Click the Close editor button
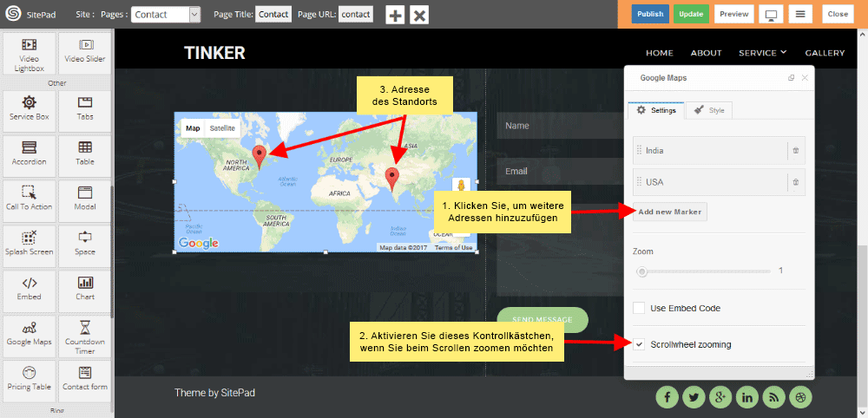The width and height of the screenshot is (868, 418). [838, 14]
